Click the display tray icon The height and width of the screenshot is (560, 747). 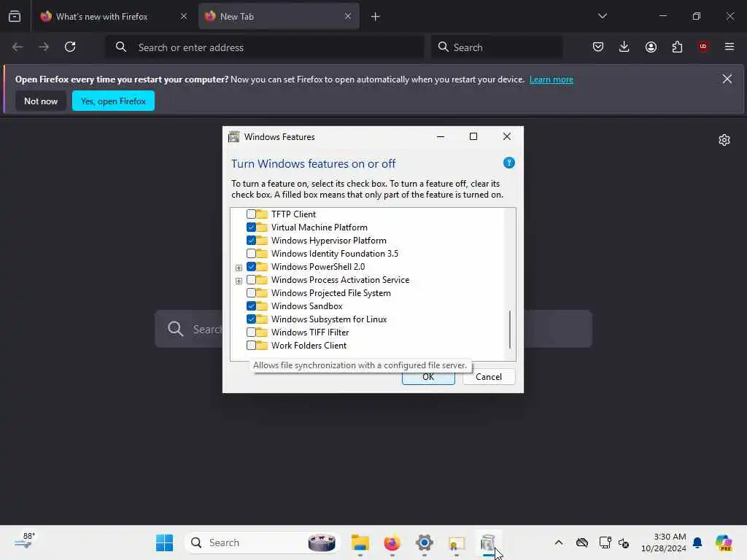pos(605,542)
